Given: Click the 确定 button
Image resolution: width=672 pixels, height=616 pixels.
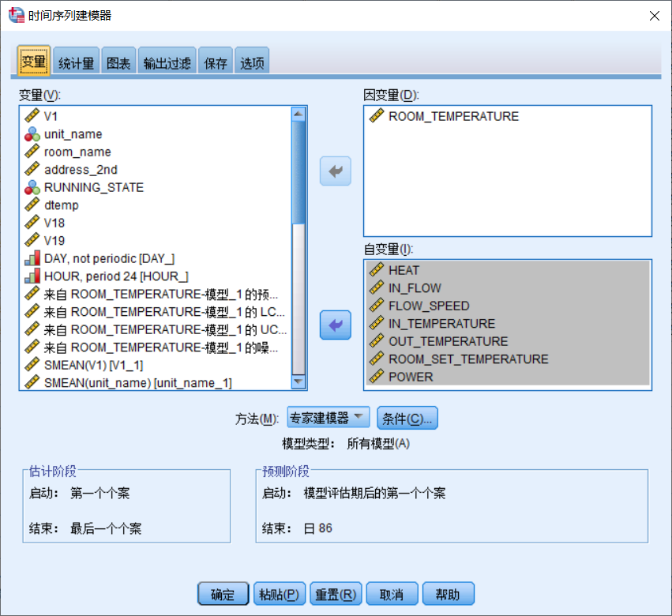Looking at the screenshot, I should point(223,594).
